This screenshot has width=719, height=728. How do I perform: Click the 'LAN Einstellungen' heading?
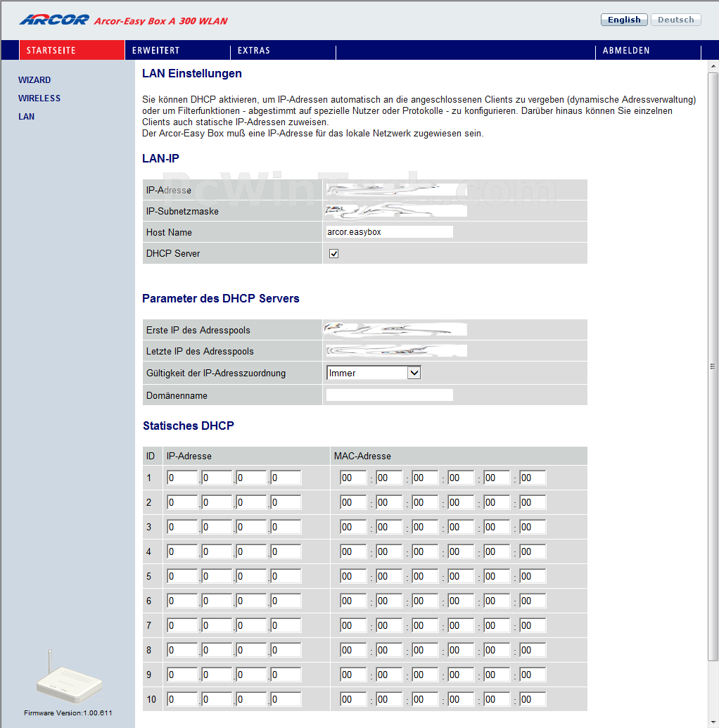click(192, 73)
